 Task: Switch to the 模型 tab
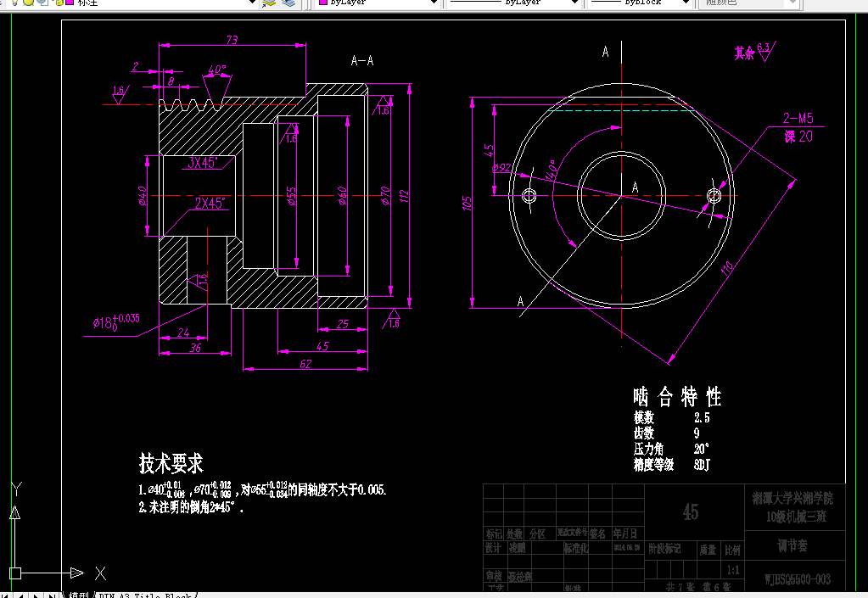[x=79, y=595]
